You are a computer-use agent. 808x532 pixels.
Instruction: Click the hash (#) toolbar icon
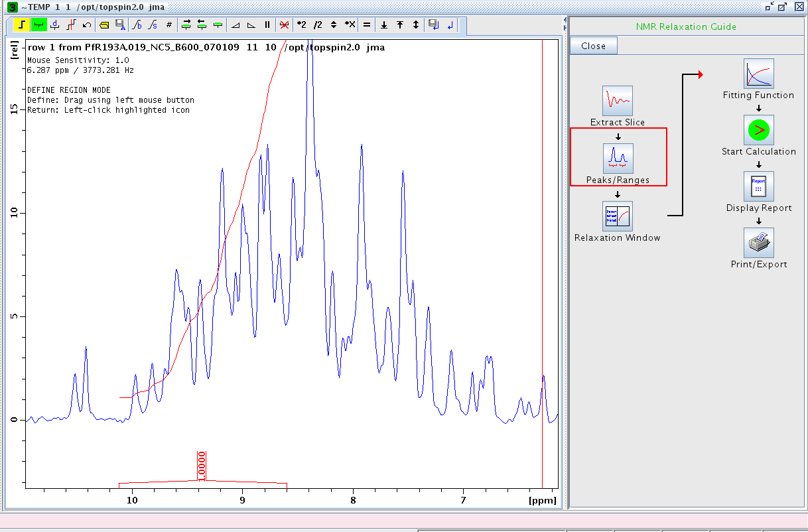tap(169, 25)
